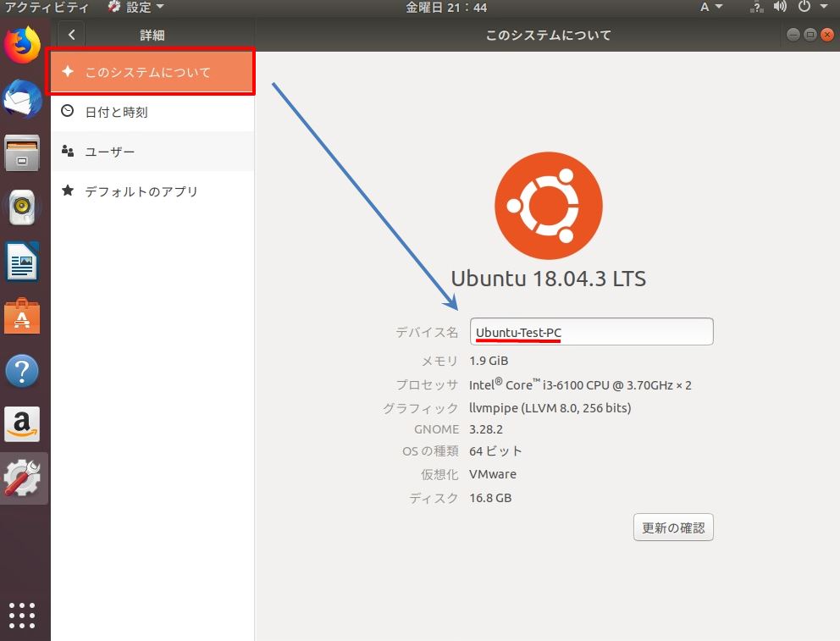Open LibreOffice Writer from the dock

tap(23, 262)
